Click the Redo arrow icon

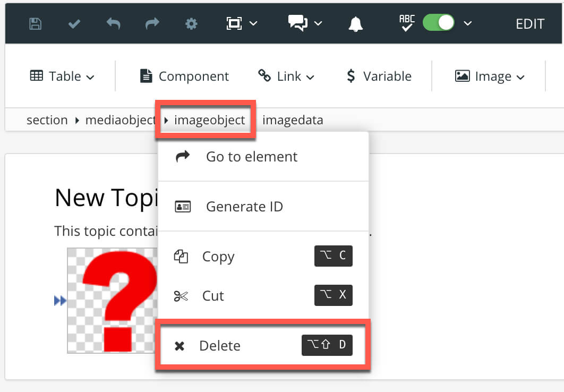152,23
